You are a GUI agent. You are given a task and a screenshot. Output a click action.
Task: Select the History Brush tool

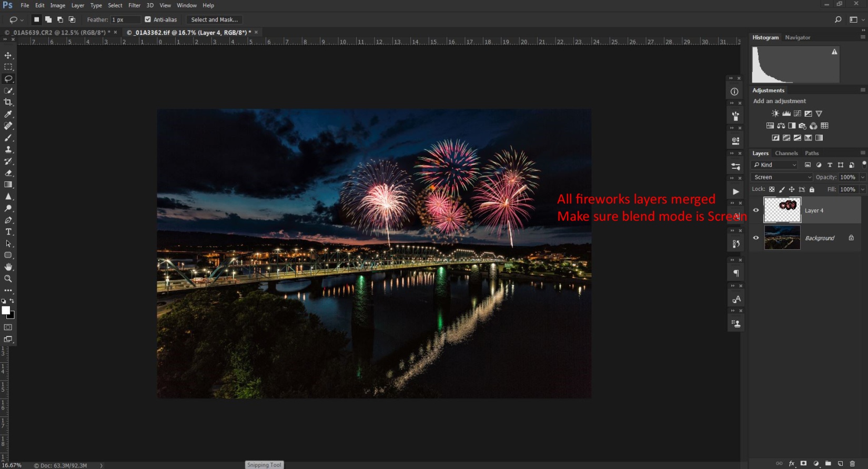pyautogui.click(x=8, y=161)
